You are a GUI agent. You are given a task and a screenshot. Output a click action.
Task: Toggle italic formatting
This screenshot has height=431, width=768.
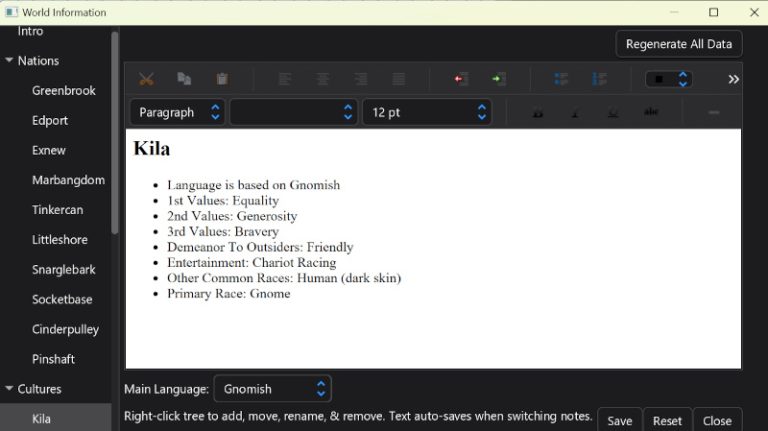point(575,112)
